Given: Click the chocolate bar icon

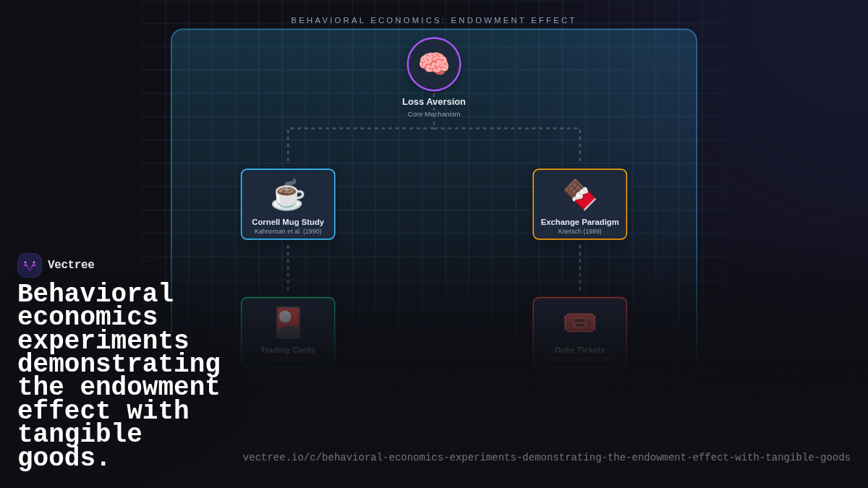Looking at the screenshot, I should (579, 194).
